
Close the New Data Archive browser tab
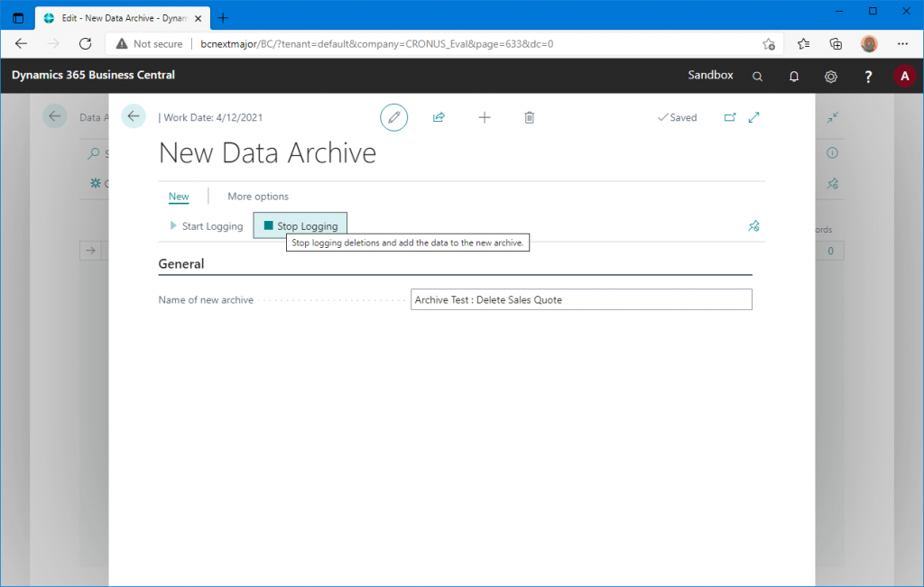click(198, 18)
